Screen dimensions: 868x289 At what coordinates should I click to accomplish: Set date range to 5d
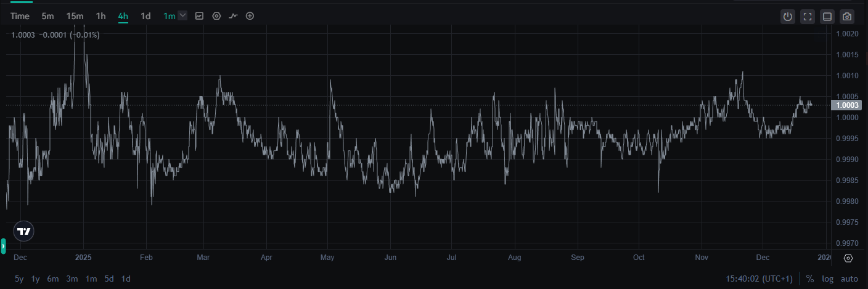tap(109, 279)
